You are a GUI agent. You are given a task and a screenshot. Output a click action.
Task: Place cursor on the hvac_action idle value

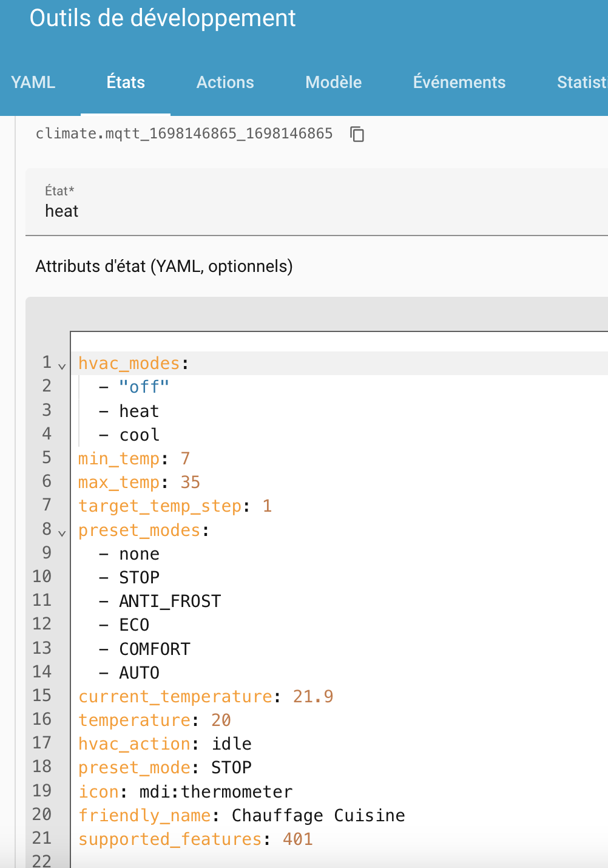(231, 744)
